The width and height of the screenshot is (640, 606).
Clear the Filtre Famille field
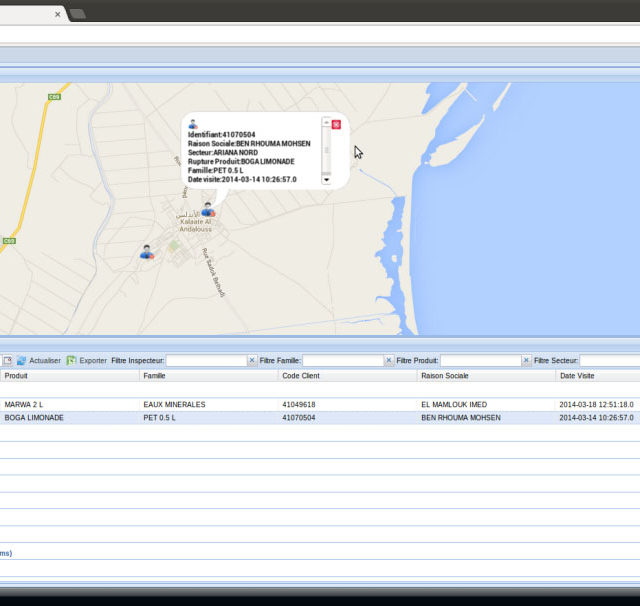pyautogui.click(x=389, y=360)
